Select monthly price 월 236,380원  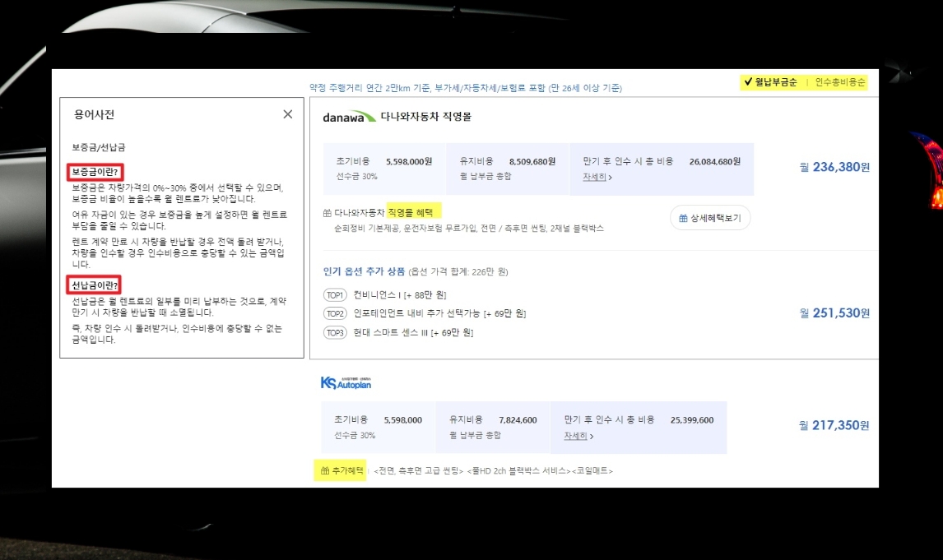[834, 167]
